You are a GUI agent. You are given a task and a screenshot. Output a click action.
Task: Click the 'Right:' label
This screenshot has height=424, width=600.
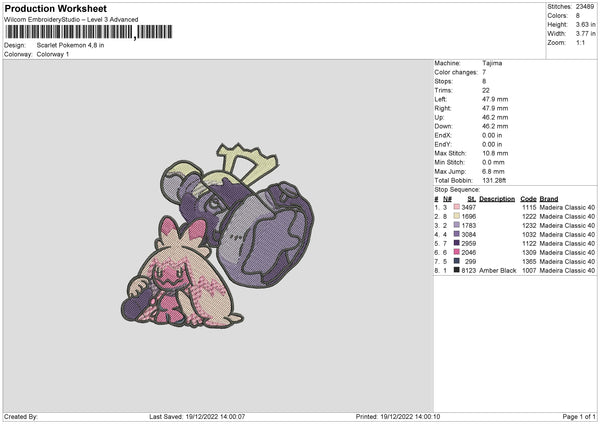click(x=442, y=108)
